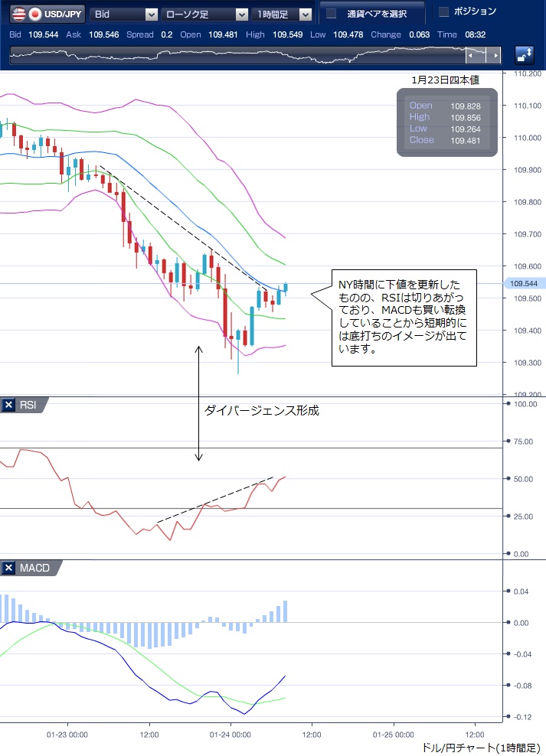The width and height of the screenshot is (546, 756).
Task: Click the 1月23日四本値 OHLC info box
Action: click(446, 122)
